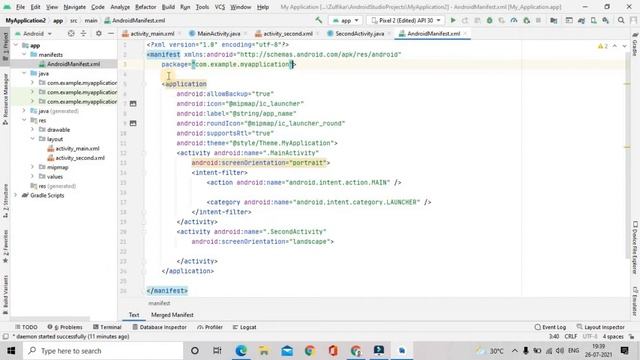Click the gutter image icon beside android:icon line
640x360 pixels.
coord(133,104)
